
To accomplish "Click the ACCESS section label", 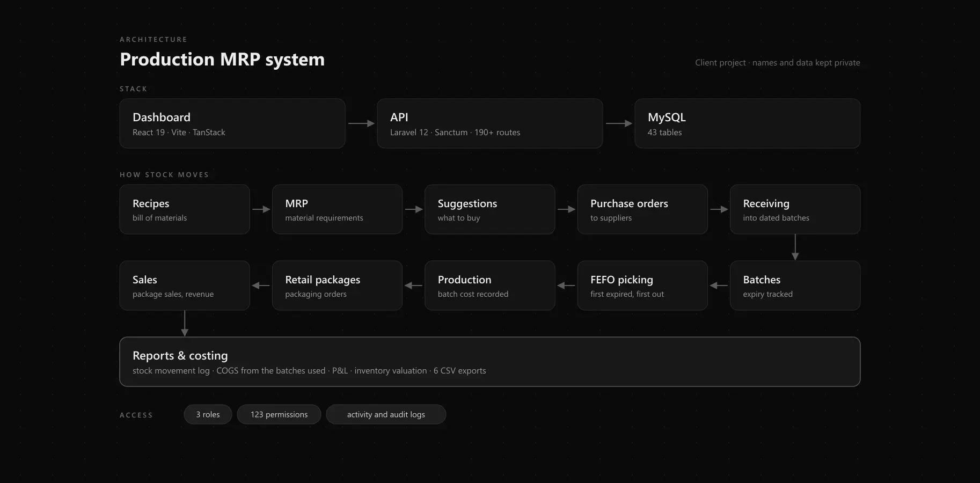I will point(136,415).
